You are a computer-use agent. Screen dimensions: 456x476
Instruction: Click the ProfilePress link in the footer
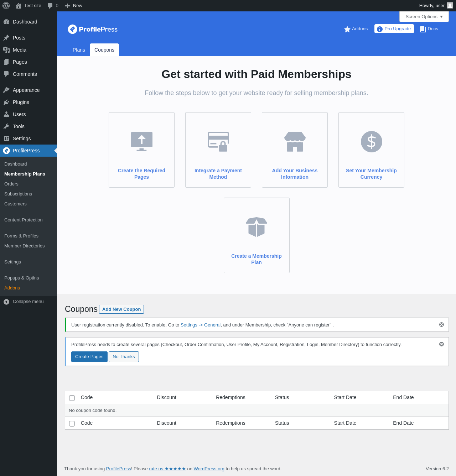(x=119, y=469)
